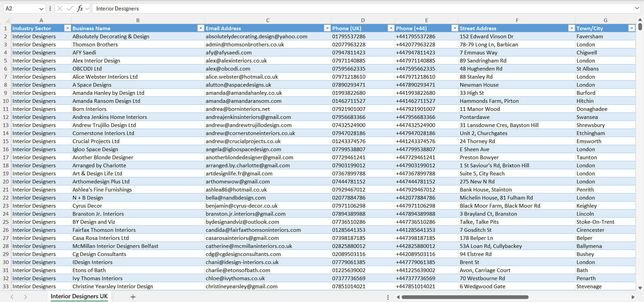
Task: Select cell '275 New N Rd'
Action: pos(517,181)
